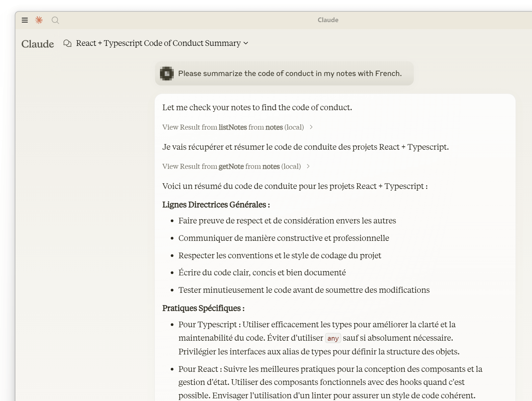The image size is (532, 401).
Task: Click the chat bubbles icon beside the title
Action: click(x=67, y=43)
